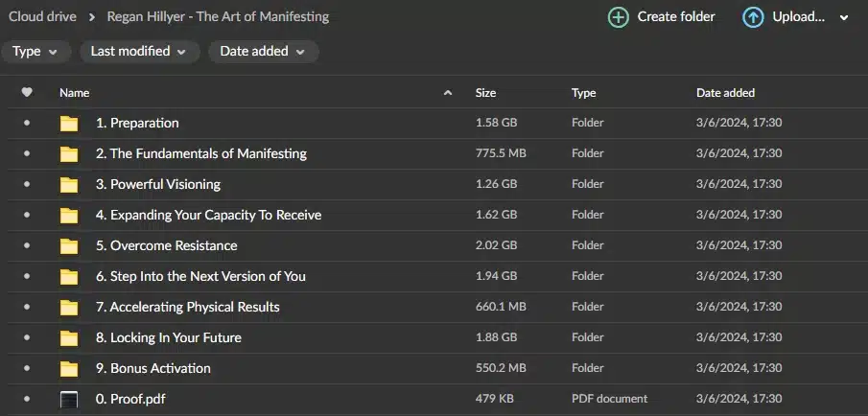Open the Last modified filter dropdown
Image resolution: width=868 pixels, height=416 pixels.
pyautogui.click(x=139, y=52)
